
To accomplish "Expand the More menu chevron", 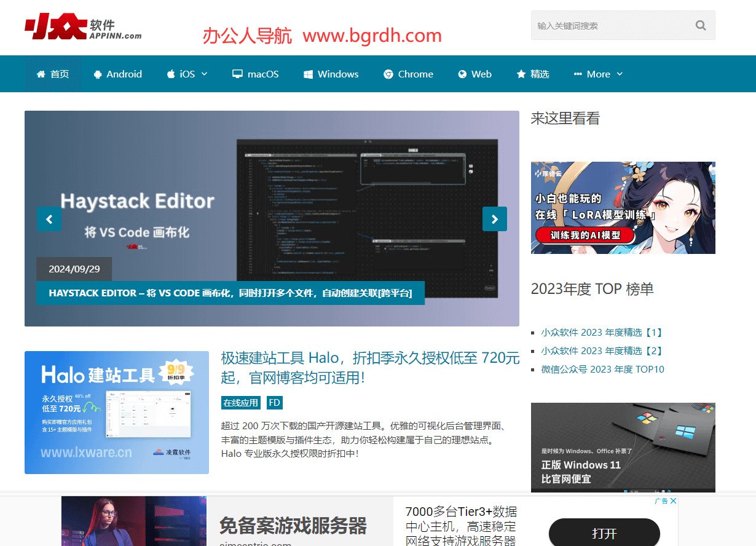I will point(620,74).
